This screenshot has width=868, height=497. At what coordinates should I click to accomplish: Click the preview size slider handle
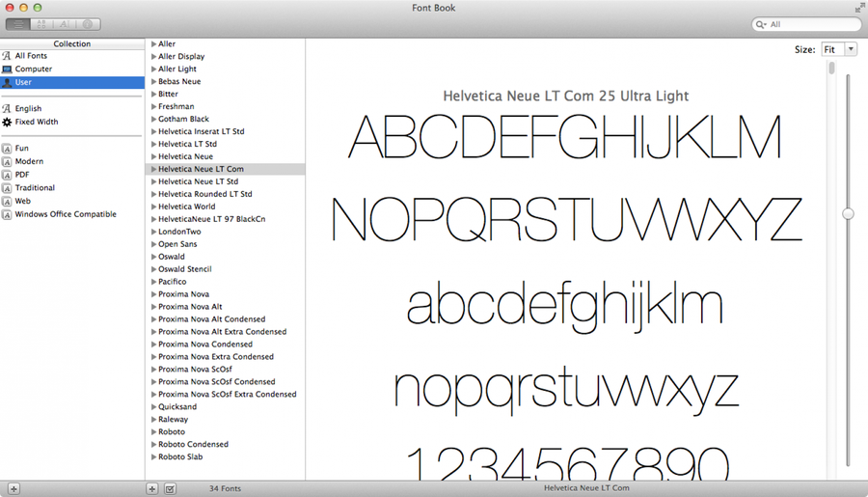[x=848, y=213]
